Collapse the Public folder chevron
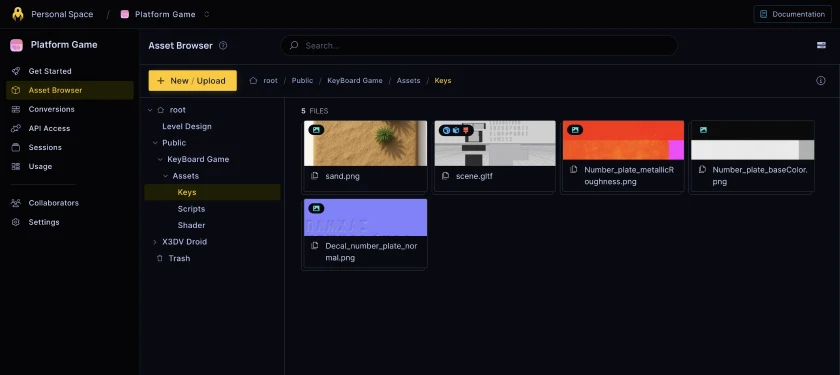 click(x=155, y=143)
